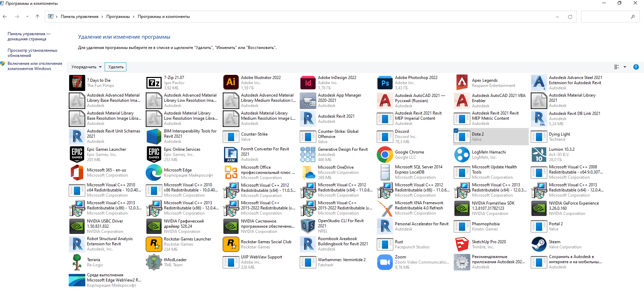Click the Google Chrome icon
This screenshot has width=644, height=296.
(x=385, y=154)
